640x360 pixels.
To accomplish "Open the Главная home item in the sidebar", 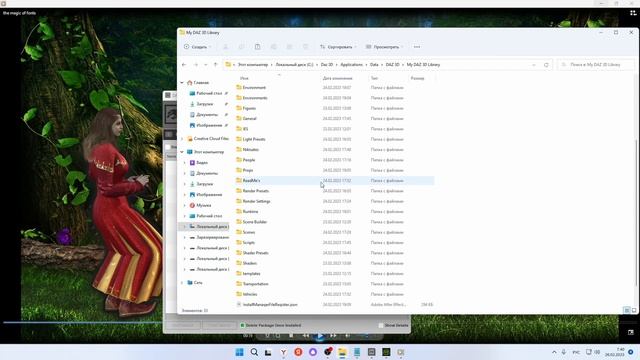I will coord(201,83).
